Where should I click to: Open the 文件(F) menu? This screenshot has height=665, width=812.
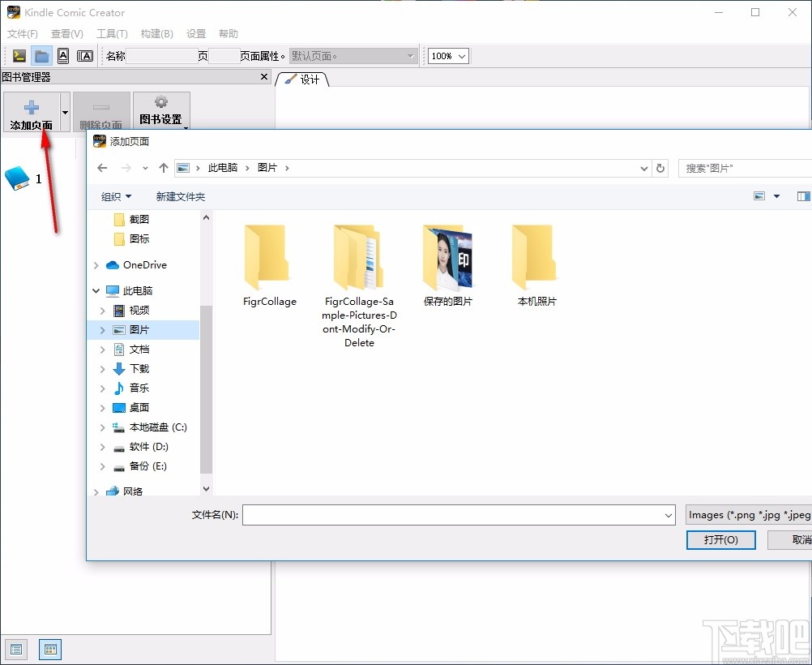[22, 34]
